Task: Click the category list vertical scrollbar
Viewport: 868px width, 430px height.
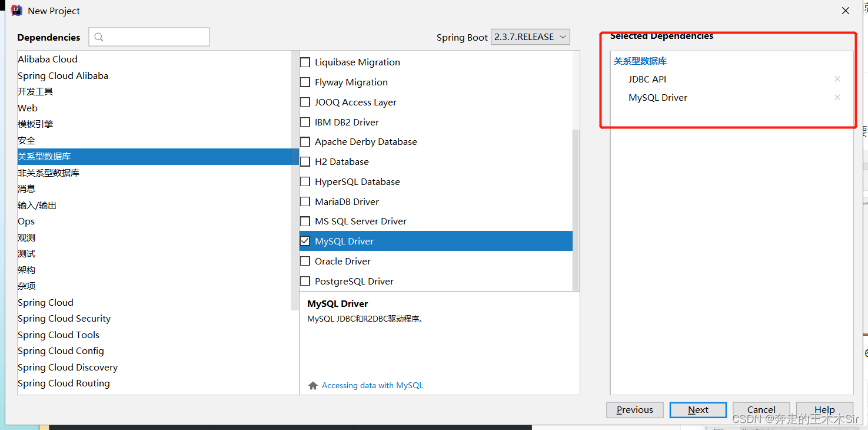Action: click(295, 180)
